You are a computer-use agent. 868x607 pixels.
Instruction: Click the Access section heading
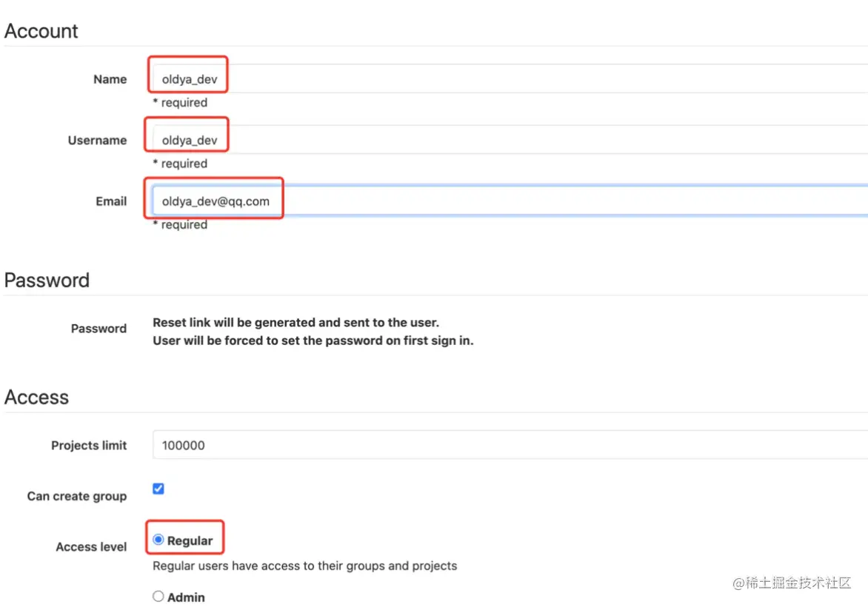(36, 398)
